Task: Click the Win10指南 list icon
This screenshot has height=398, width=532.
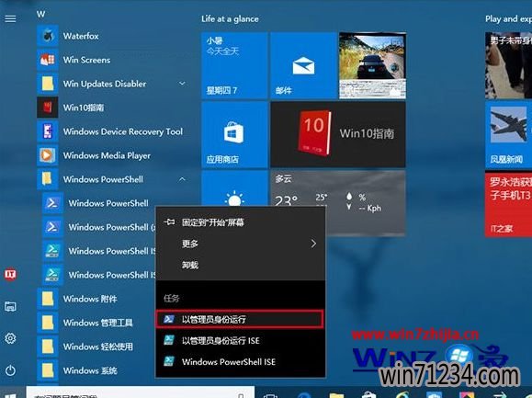Action: [48, 108]
